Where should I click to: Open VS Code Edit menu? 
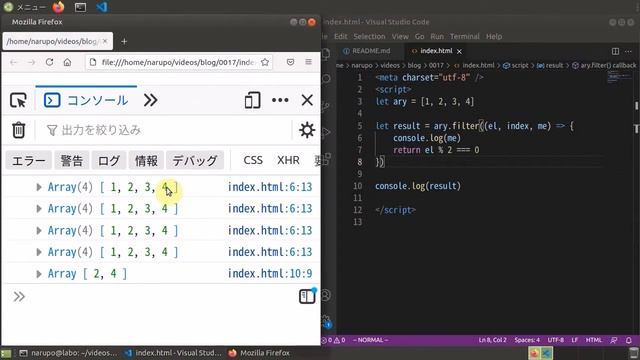340,36
